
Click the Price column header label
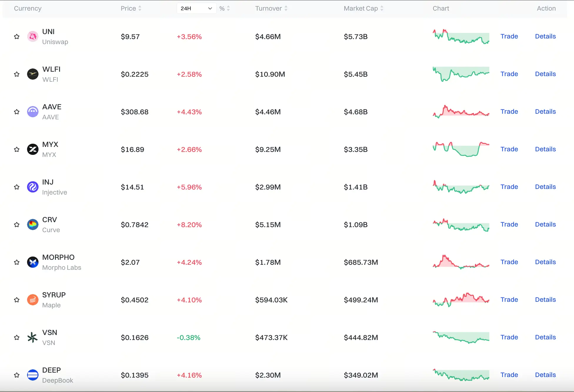[x=128, y=9]
